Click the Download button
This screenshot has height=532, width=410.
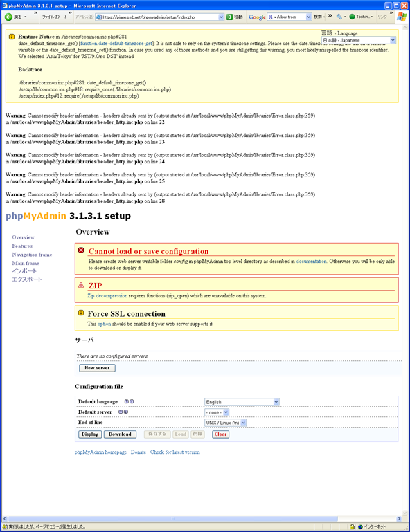pyautogui.click(x=120, y=434)
